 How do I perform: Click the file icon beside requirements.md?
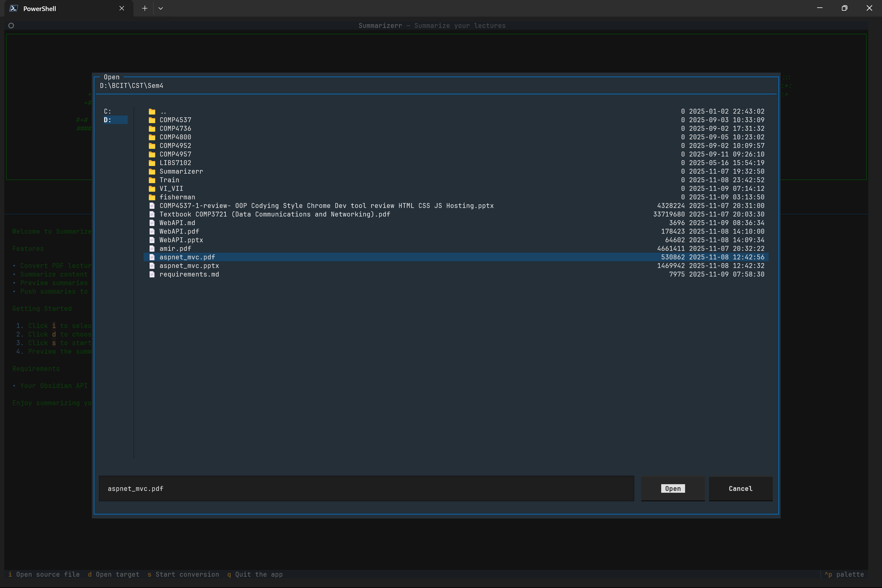click(x=152, y=274)
